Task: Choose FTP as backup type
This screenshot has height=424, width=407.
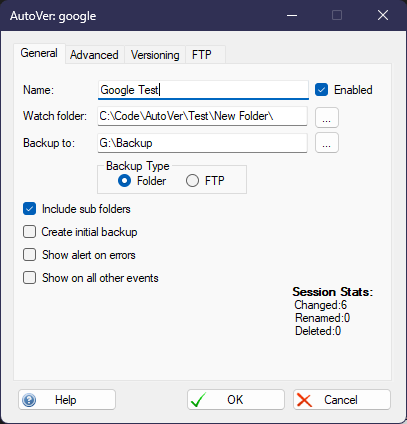Action: (192, 181)
